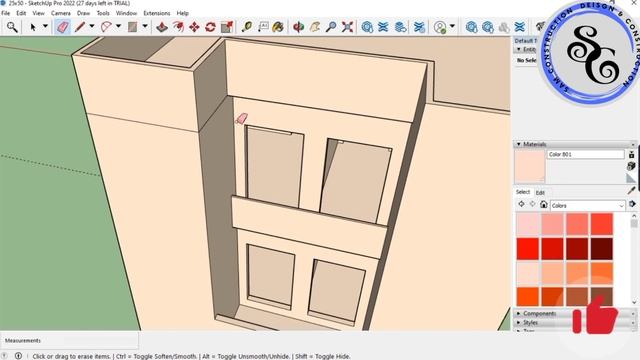Select the Rectangle shape tool

(132, 27)
